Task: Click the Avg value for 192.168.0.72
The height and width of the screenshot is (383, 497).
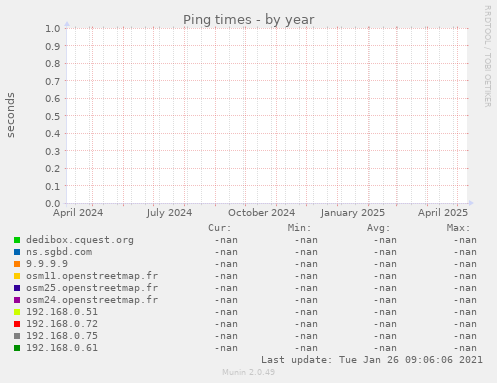Action: 385,324
